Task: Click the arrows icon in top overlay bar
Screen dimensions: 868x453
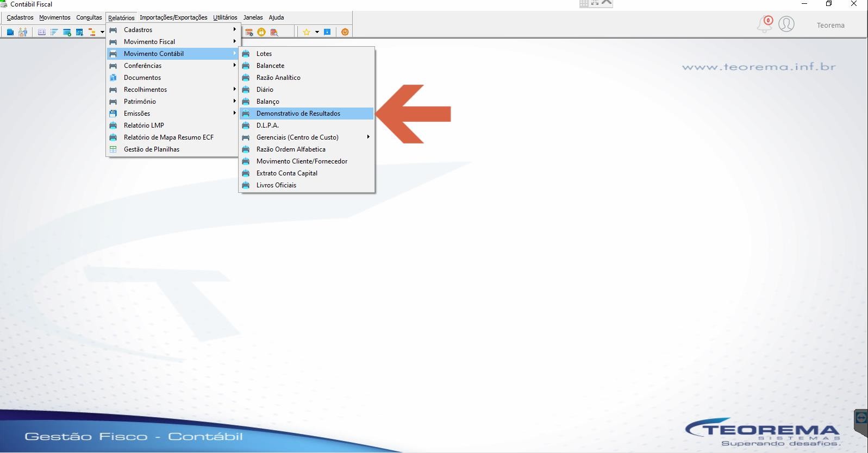Action: (x=595, y=3)
